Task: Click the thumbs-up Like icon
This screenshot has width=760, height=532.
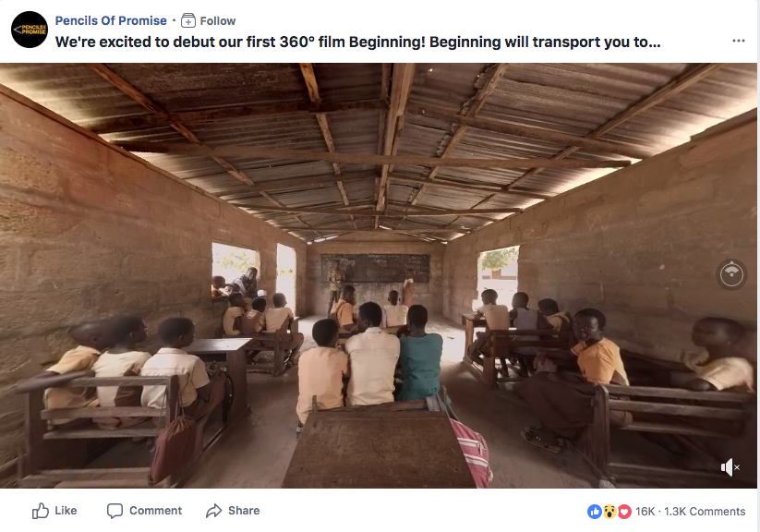Action: coord(41,511)
